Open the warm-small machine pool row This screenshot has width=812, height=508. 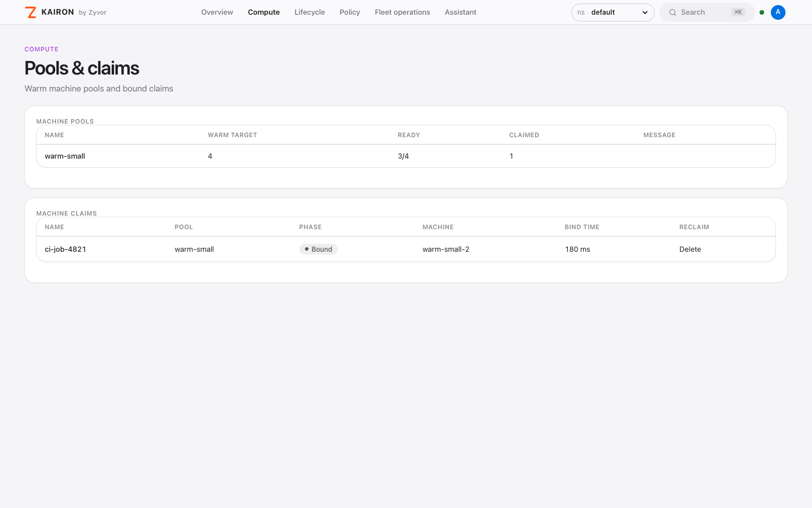(406, 156)
